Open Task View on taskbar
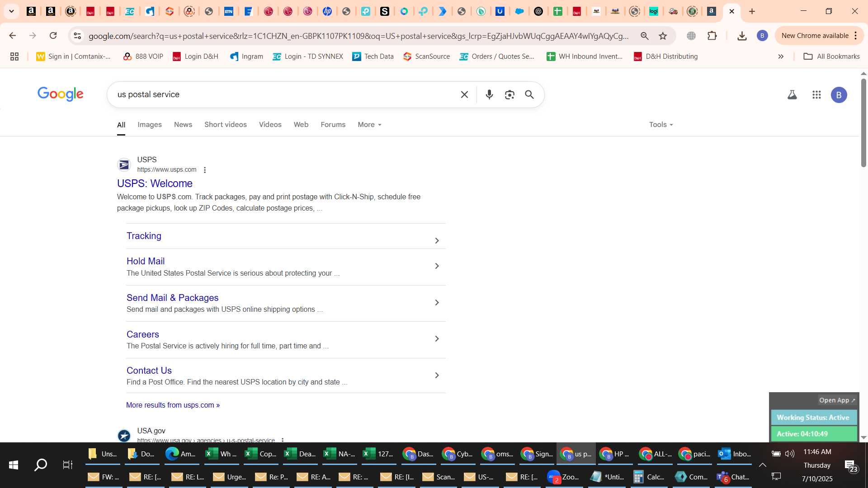This screenshot has height=488, width=868. (68, 465)
